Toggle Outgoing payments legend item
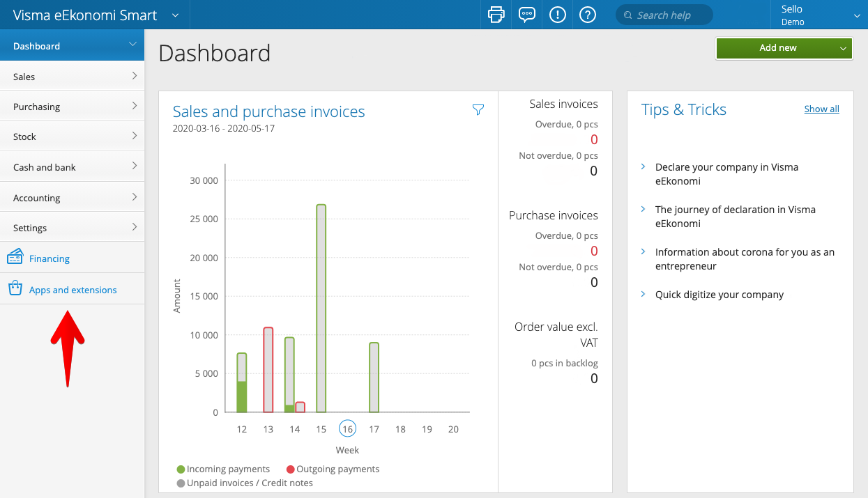 click(x=333, y=469)
